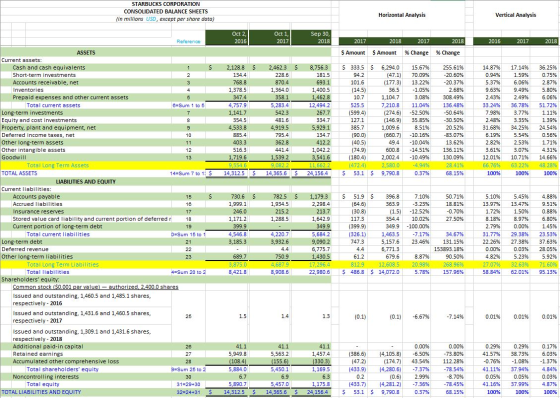Image resolution: width=560 pixels, height=398 pixels.
Task: Select the 'Long-term investments' row label
Action: pos(32,113)
